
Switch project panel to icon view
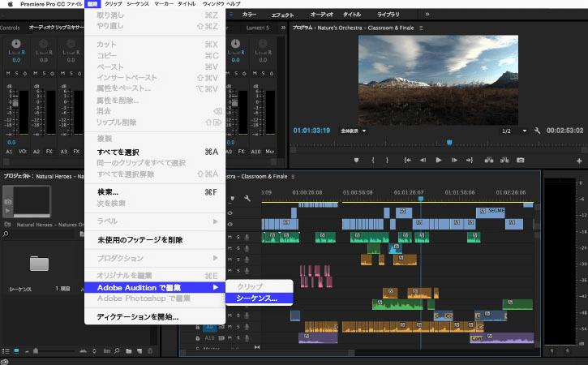[16, 351]
